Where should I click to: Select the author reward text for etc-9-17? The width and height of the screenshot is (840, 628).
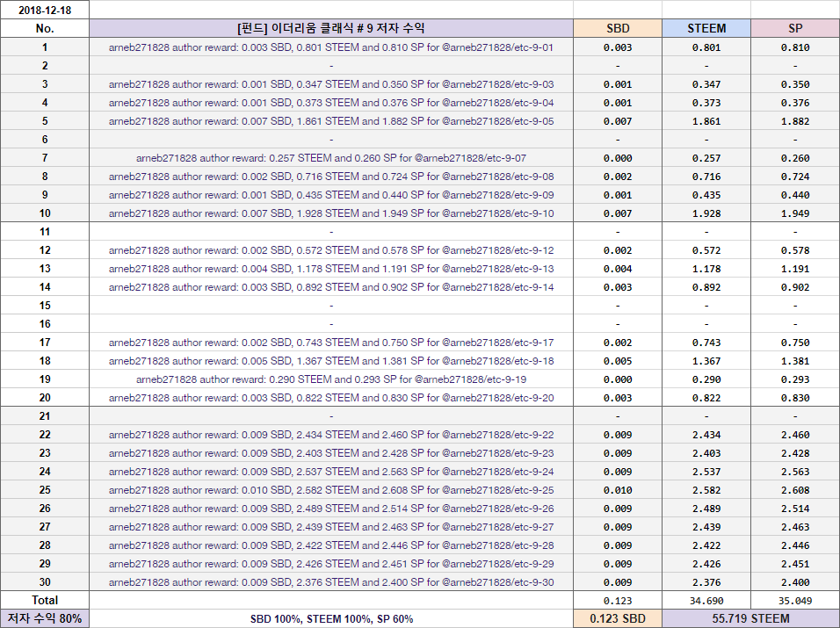[331, 343]
